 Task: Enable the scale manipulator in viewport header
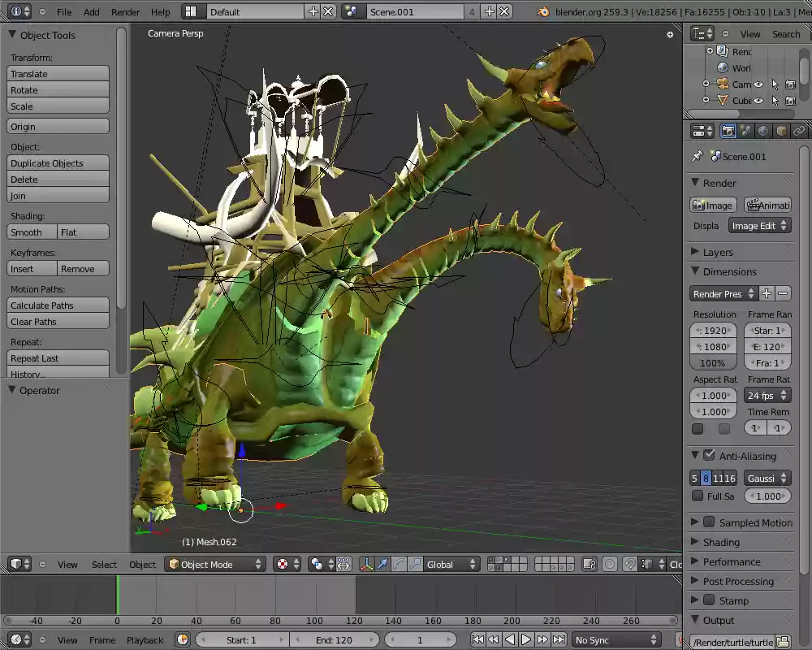click(415, 562)
